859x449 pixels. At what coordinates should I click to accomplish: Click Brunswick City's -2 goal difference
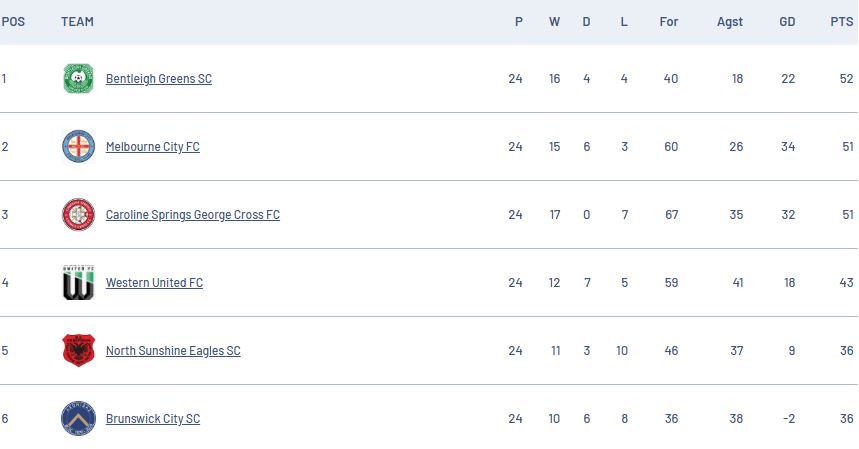[788, 419]
